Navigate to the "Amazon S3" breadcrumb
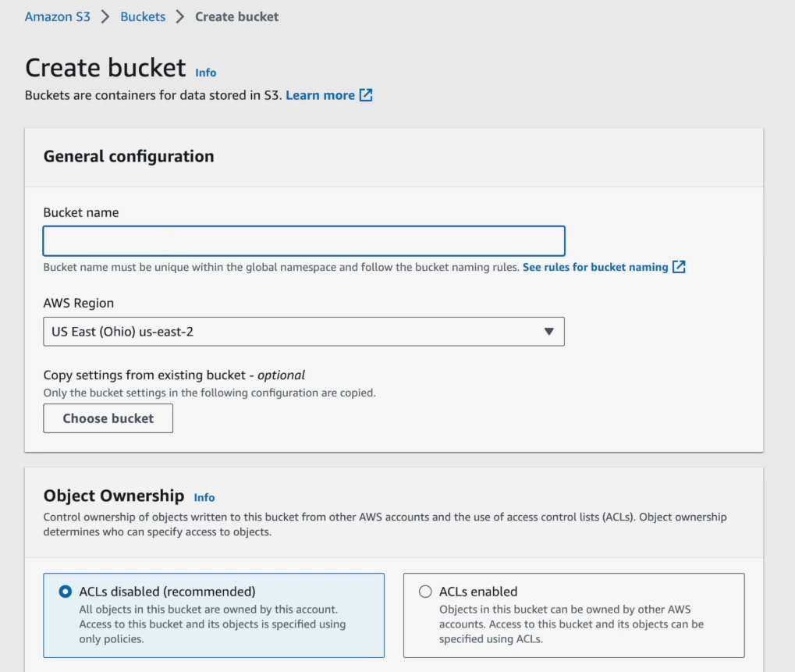Image resolution: width=795 pixels, height=672 pixels. click(57, 16)
